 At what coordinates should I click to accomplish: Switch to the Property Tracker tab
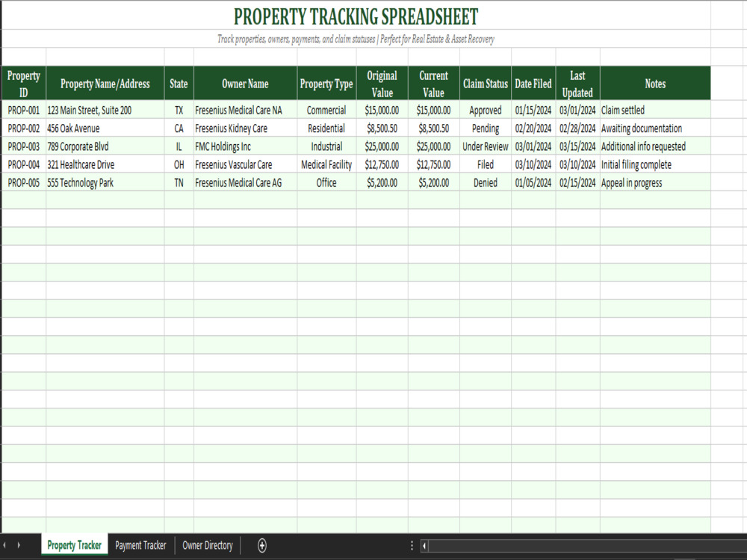[74, 545]
